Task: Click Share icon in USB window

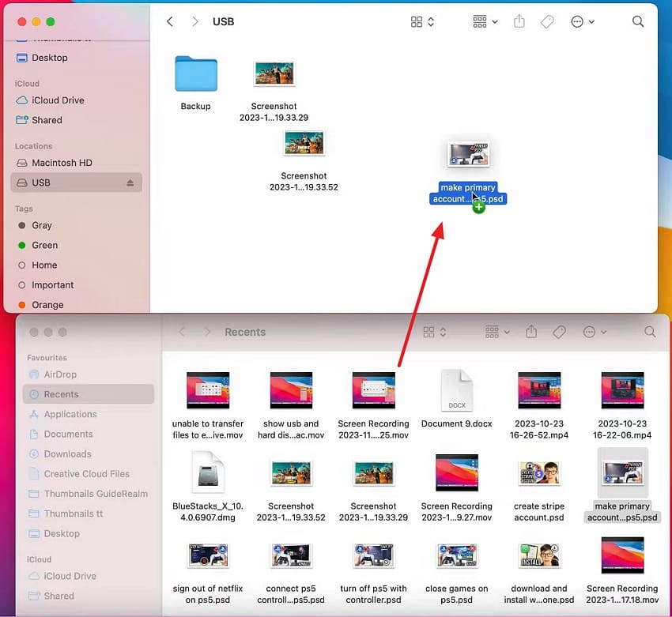Action: [519, 21]
